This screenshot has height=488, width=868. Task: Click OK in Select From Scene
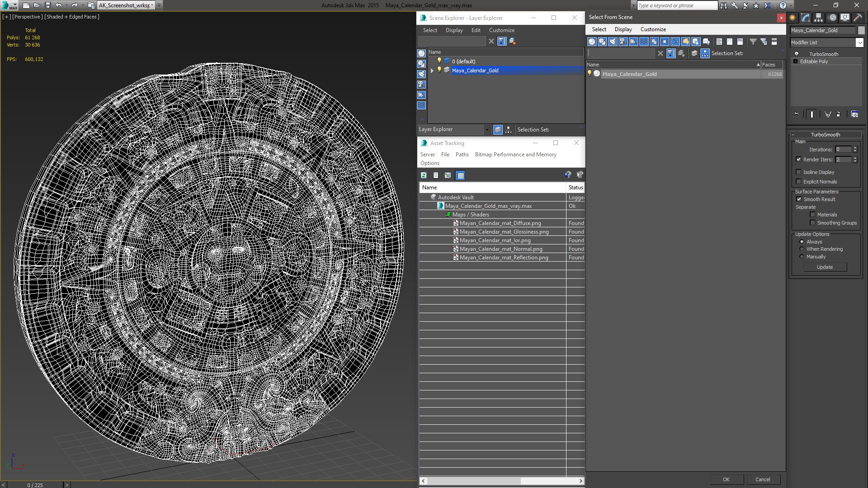click(x=726, y=479)
